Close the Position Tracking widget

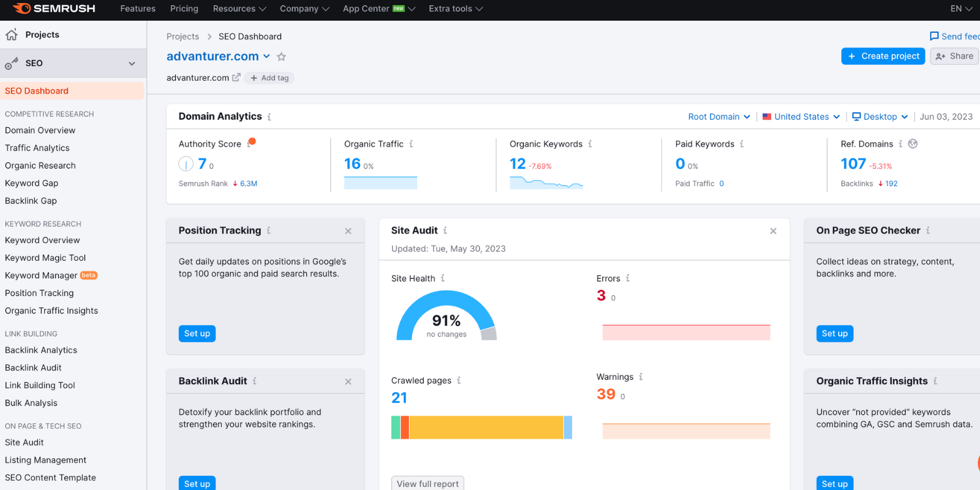pos(348,231)
